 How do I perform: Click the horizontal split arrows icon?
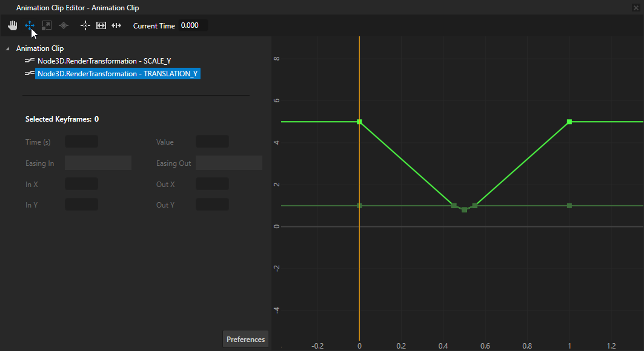tap(117, 25)
